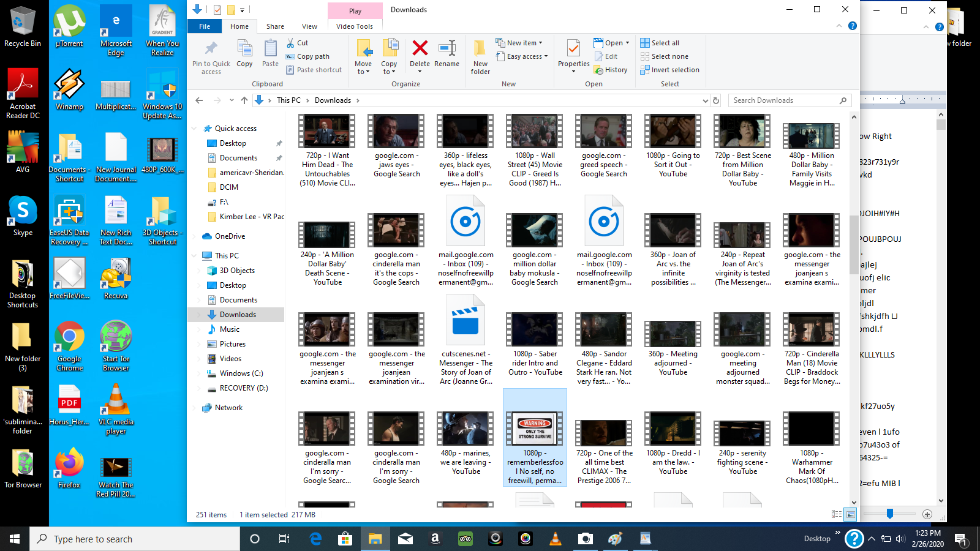This screenshot has height=551, width=980.
Task: Open Mail app on taskbar
Action: tap(405, 539)
